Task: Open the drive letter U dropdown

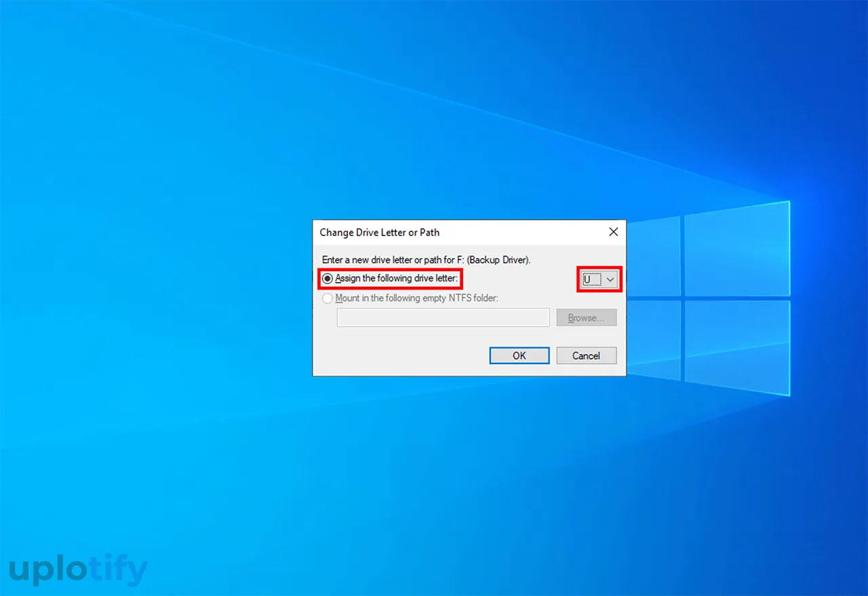Action: [x=599, y=279]
